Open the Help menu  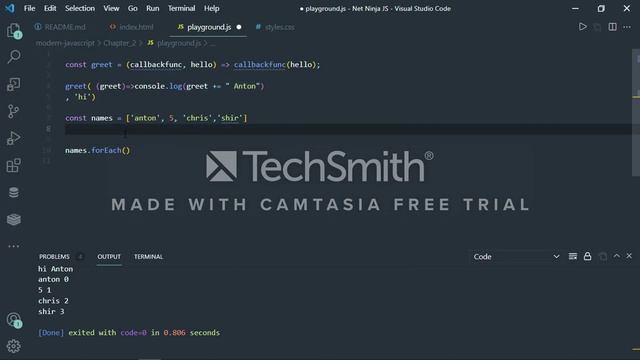[211, 8]
